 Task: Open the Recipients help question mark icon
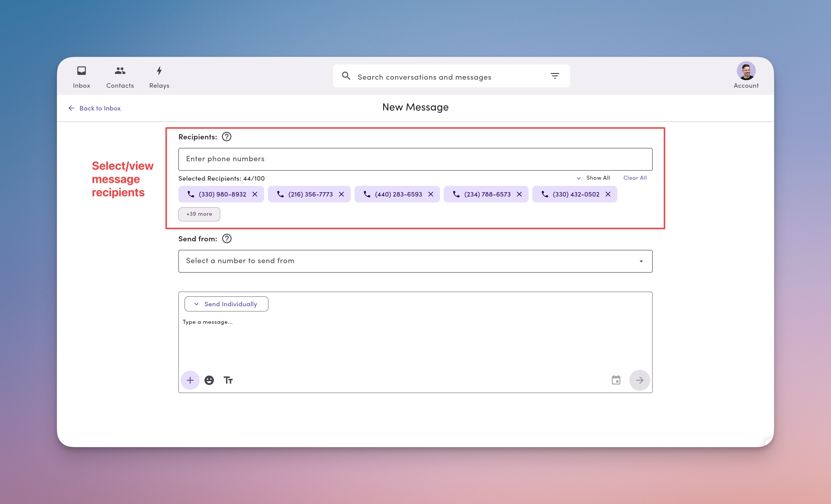[x=226, y=137]
